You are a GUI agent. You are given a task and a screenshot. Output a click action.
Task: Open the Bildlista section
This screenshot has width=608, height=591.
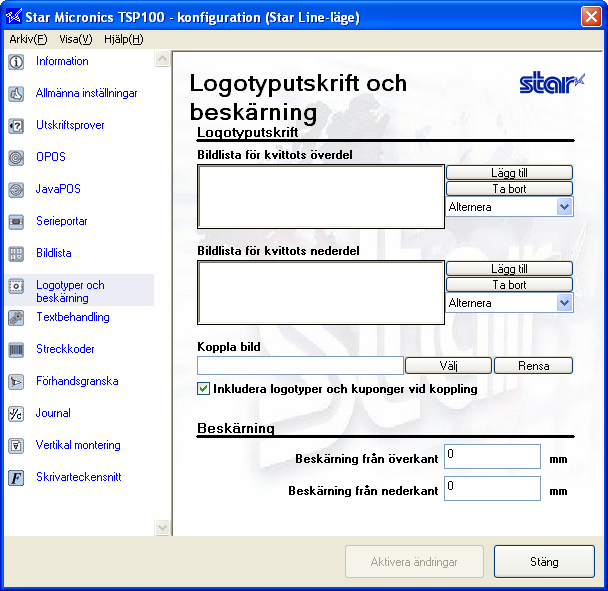coord(54,253)
